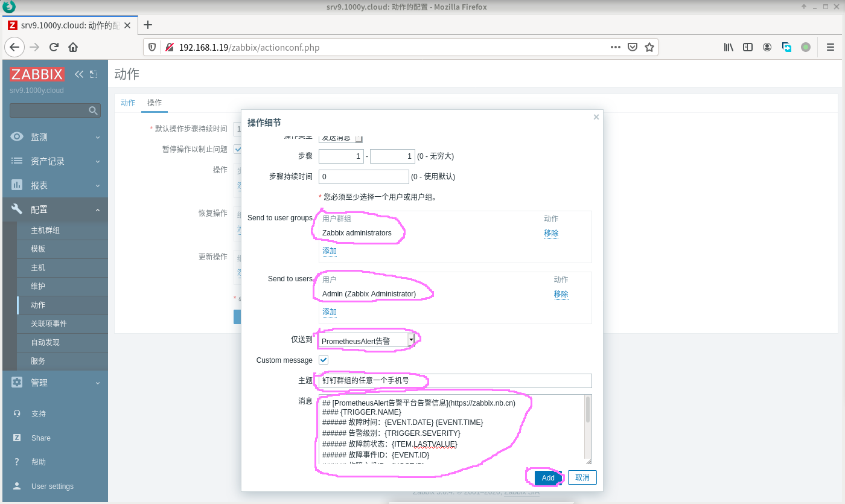Switch to the 动作 tab
Viewport: 845px width, 504px height.
tap(128, 103)
